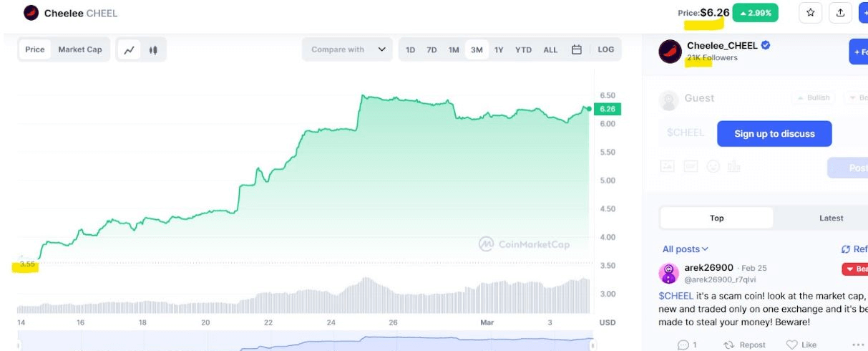Expand the All posts filter dropdown
868x351 pixels.
point(685,249)
